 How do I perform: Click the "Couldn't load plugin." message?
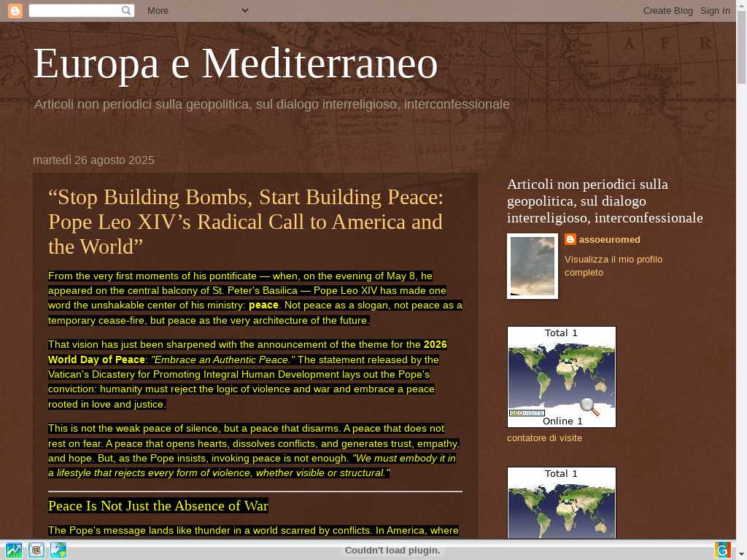click(x=392, y=551)
